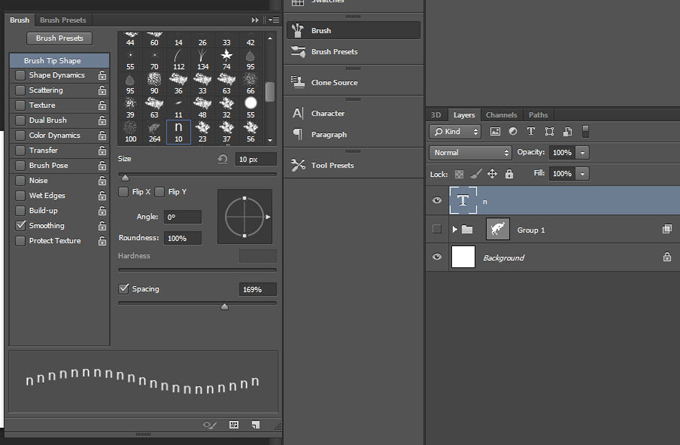680x445 pixels.
Task: Click brush list scroll up arrow
Action: pyautogui.click(x=270, y=39)
